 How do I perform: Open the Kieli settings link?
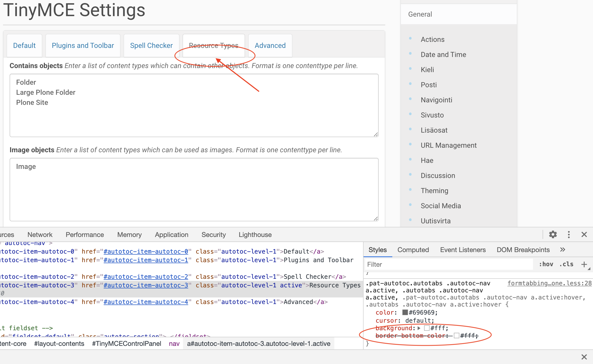(x=427, y=70)
